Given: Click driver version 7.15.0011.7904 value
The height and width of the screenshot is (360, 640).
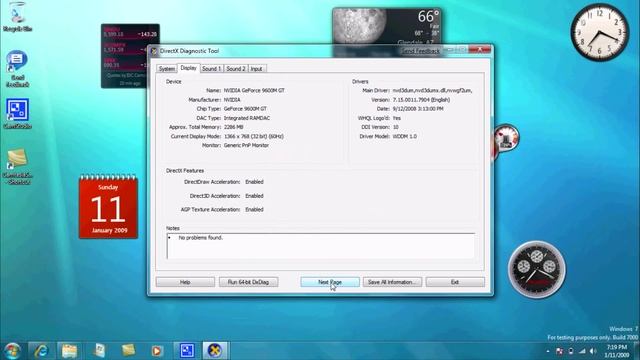Looking at the screenshot, I should click(421, 100).
